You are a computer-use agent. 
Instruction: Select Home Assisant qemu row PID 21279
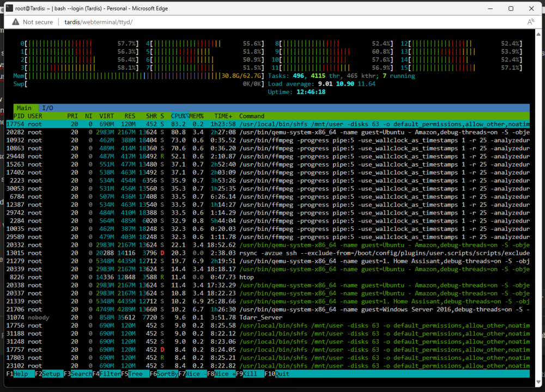[x=268, y=261]
